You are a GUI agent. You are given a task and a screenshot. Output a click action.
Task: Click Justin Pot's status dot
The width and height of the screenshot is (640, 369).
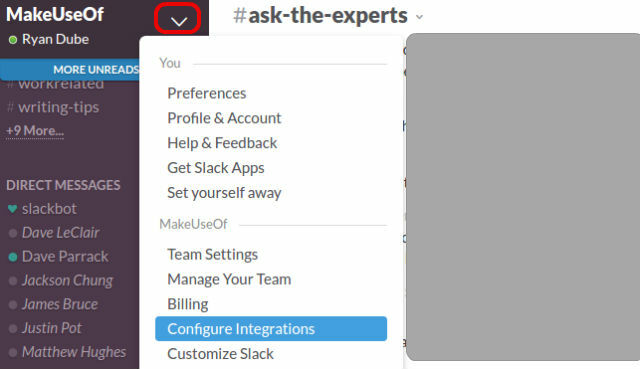[13, 328]
